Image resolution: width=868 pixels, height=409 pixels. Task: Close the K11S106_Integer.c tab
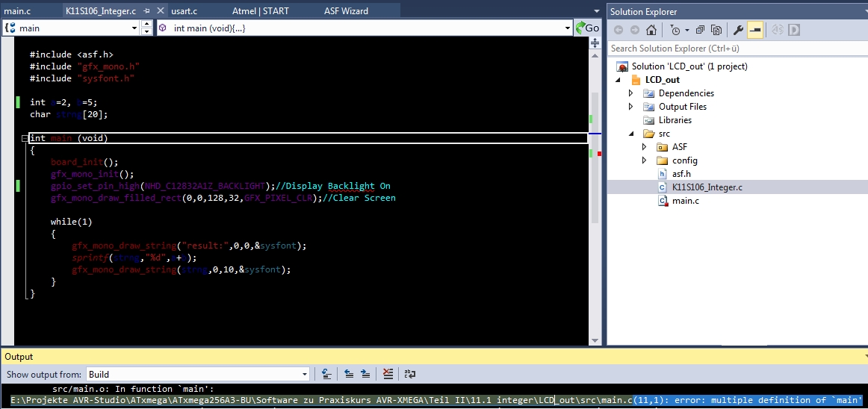(161, 10)
